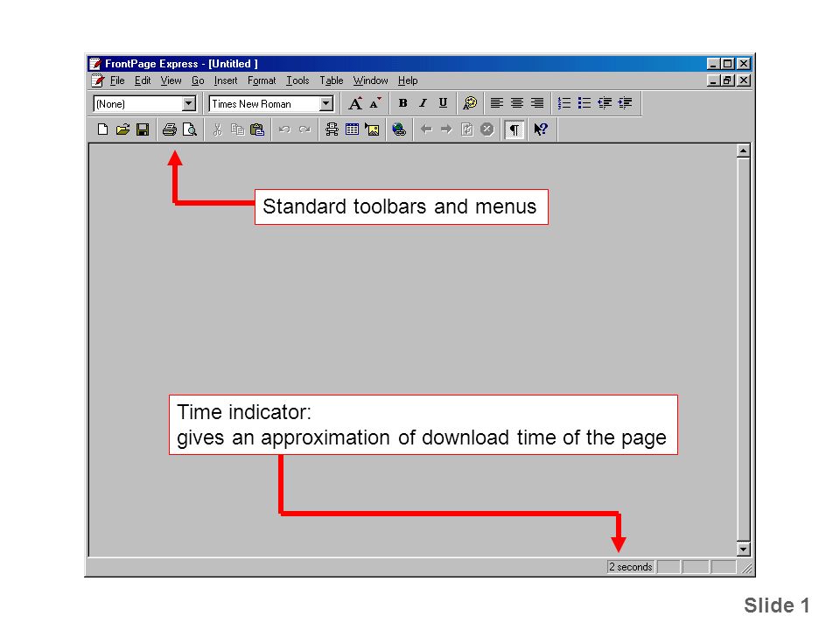Click the scrollbar down arrow
Image resolution: width=840 pixels, height=630 pixels.
pos(743,549)
